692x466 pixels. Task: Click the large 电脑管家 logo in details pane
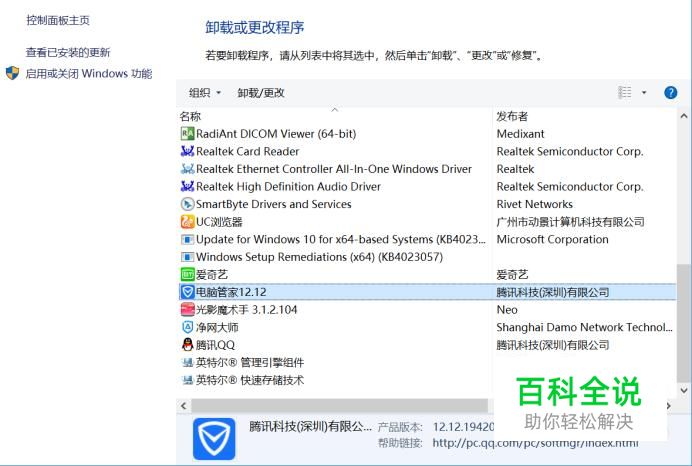tap(214, 439)
